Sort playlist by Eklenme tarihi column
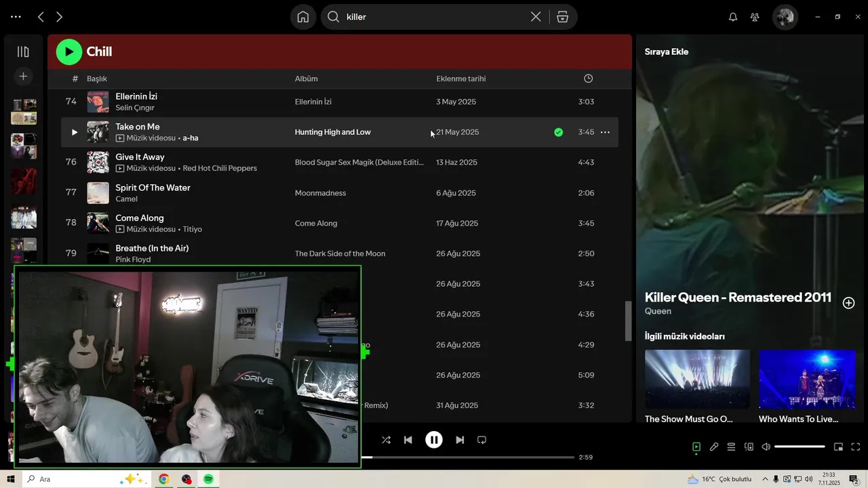Viewport: 868px width, 488px height. pos(461,79)
